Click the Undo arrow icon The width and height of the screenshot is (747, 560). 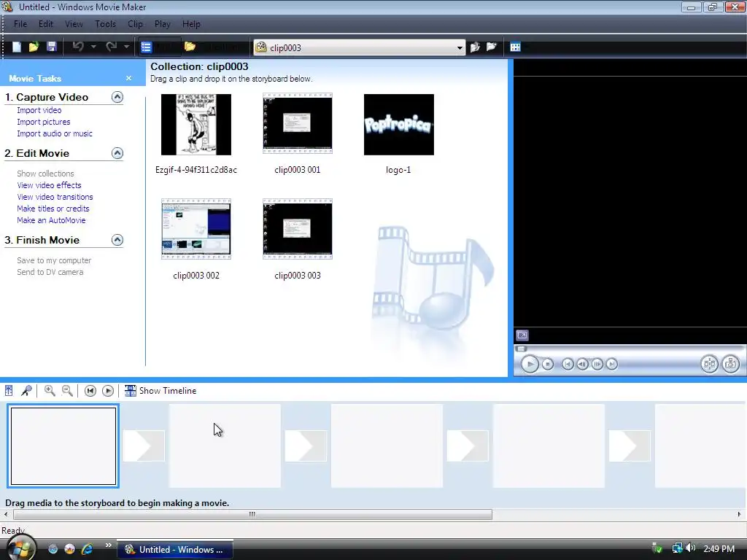point(79,47)
